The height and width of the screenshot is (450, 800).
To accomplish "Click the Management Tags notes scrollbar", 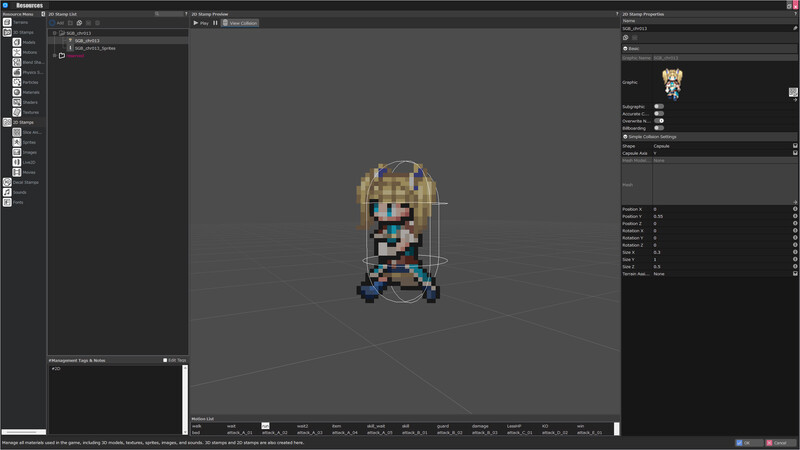I will [x=185, y=400].
